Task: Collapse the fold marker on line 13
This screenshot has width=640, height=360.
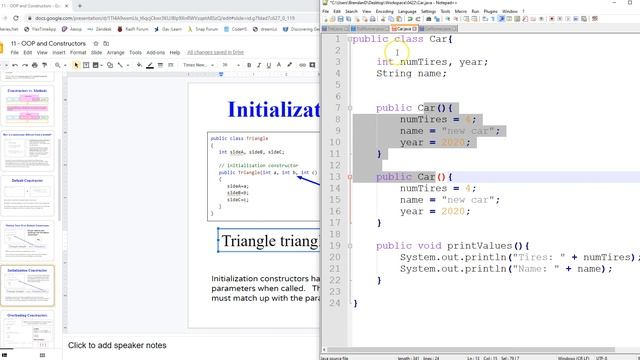Action: (350, 177)
